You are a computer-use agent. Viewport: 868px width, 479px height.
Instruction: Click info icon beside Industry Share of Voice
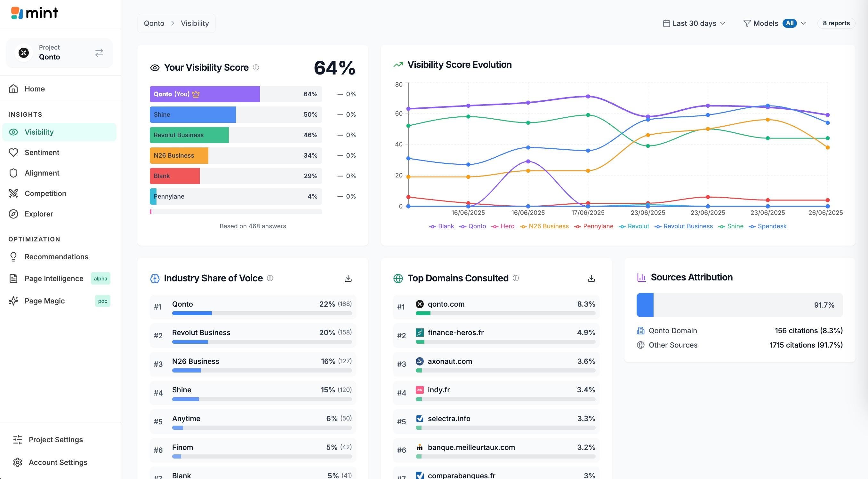270,278
